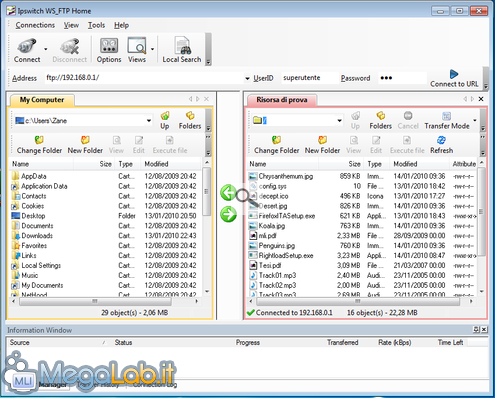The image size is (495, 398).
Task: Select Track02.mp3 in remote list
Action: pyautogui.click(x=277, y=285)
